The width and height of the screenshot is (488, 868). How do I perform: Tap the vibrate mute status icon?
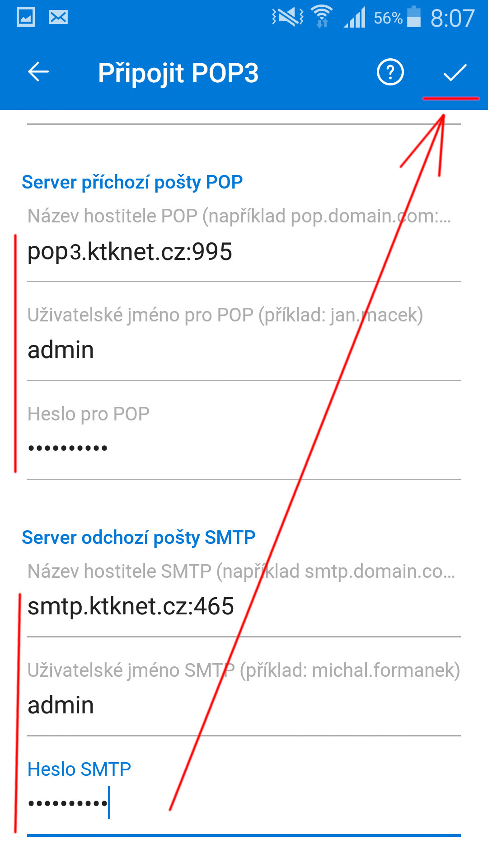click(x=287, y=17)
